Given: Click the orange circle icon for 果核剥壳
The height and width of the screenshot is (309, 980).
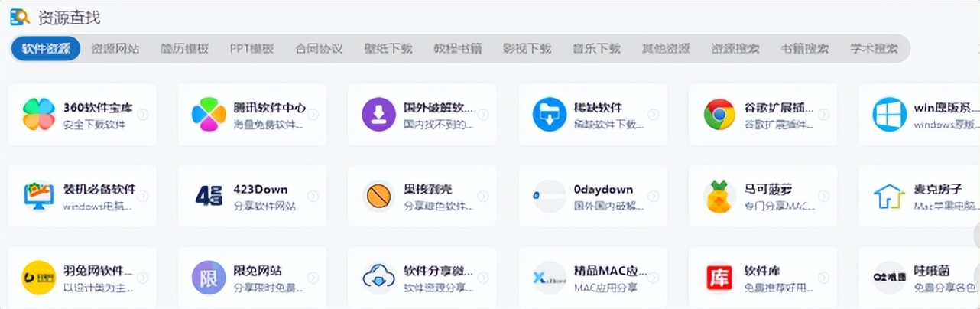Looking at the screenshot, I should (x=379, y=197).
